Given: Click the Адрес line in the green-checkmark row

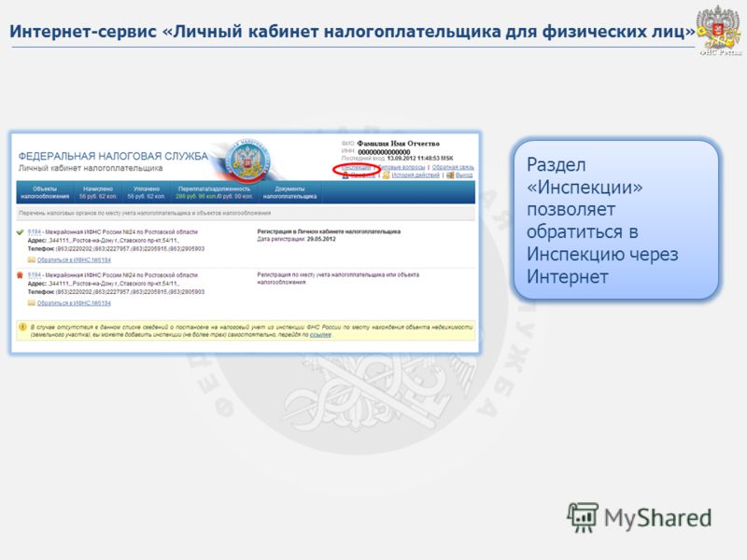Looking at the screenshot, I should (104, 241).
